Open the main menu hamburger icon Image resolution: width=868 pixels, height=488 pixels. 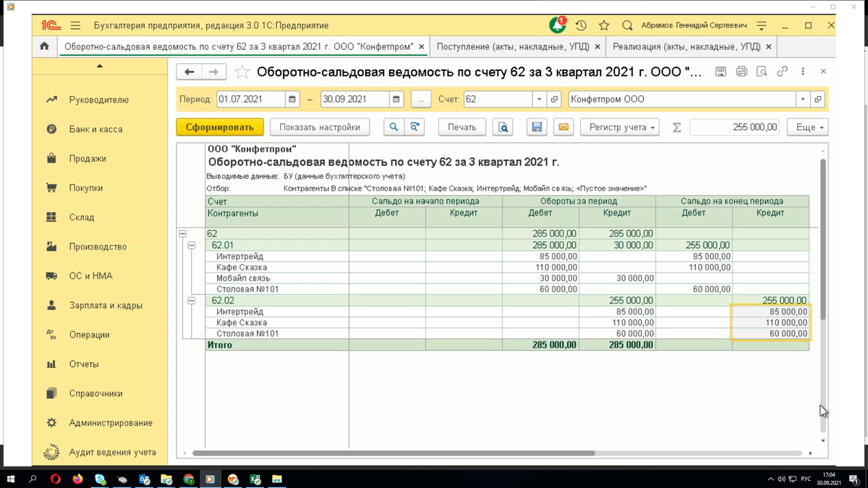[x=75, y=25]
